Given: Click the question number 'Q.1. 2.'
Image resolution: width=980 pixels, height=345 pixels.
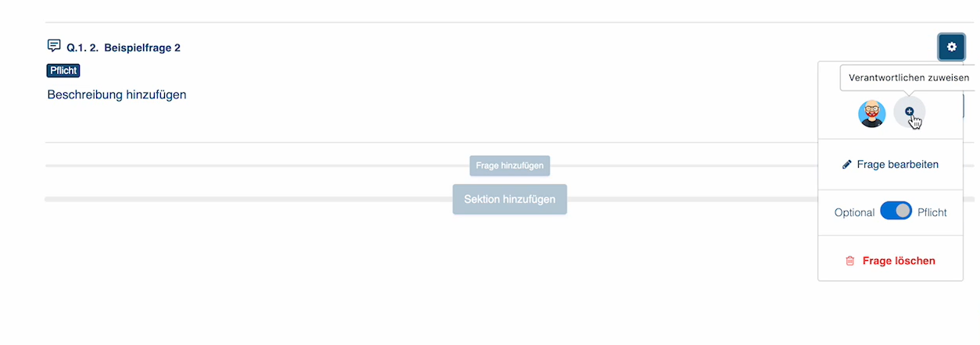Looking at the screenshot, I should 83,48.
